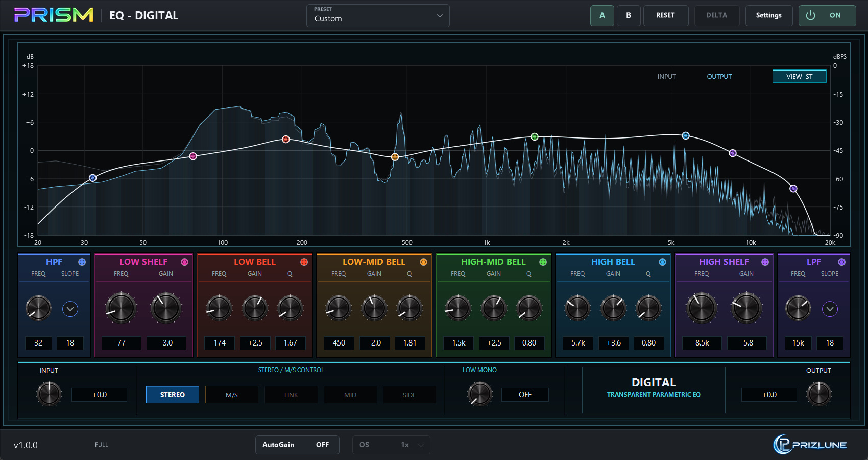
Task: Click the High Bell frequency value 5.7k
Action: click(x=578, y=343)
